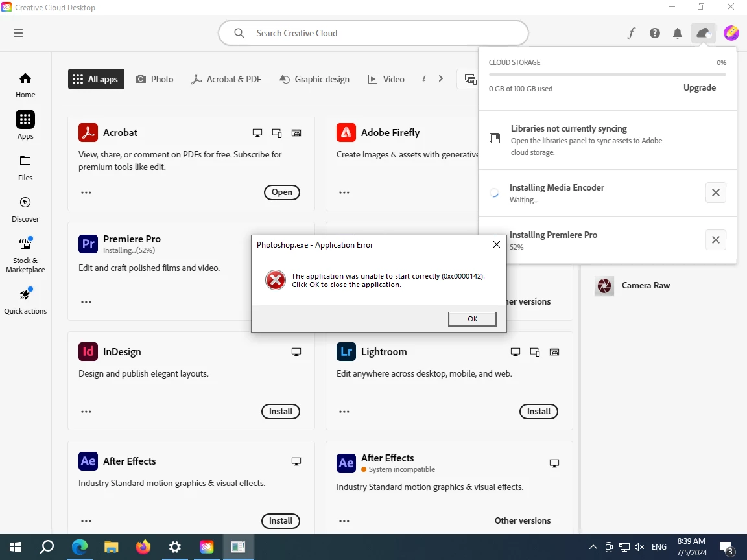Click Other versions for incompatible After Effects

pos(523,520)
